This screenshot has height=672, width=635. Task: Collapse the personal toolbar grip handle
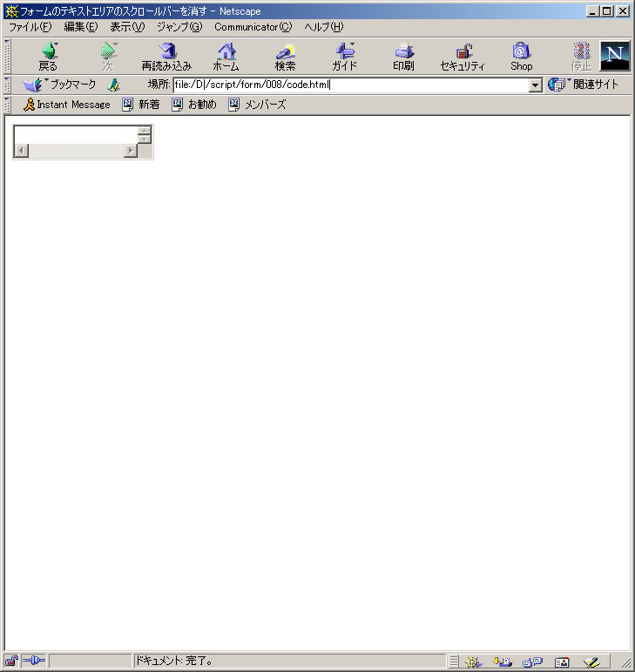[x=7, y=105]
